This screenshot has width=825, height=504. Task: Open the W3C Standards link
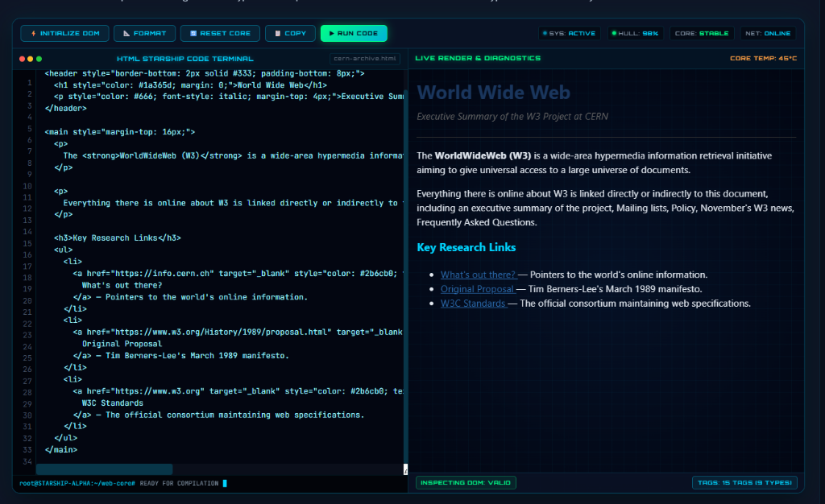click(x=472, y=304)
